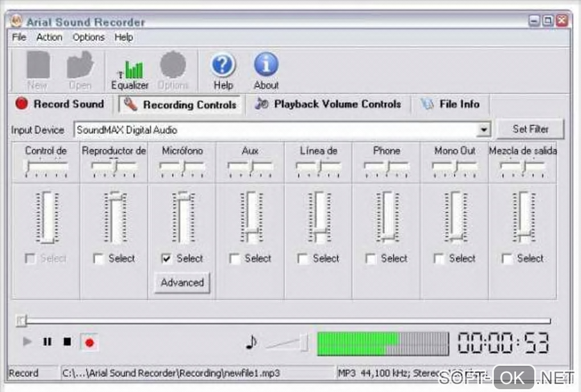The height and width of the screenshot is (392, 581).
Task: Click the grayed Options gear icon
Action: tap(173, 71)
